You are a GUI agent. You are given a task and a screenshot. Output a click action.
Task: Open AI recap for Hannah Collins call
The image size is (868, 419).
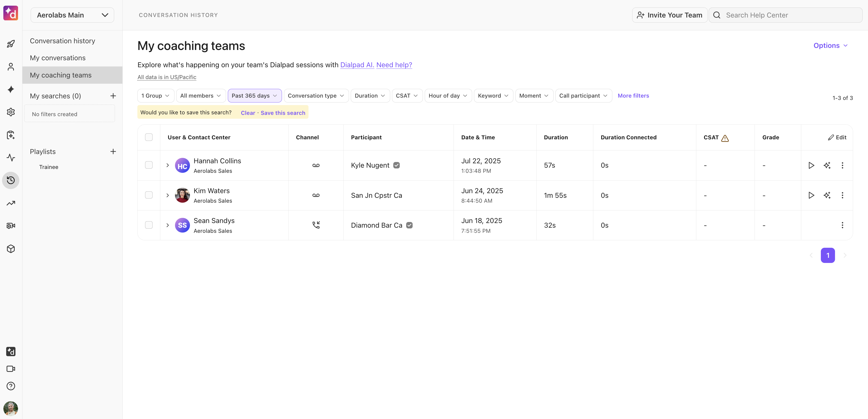(x=827, y=165)
